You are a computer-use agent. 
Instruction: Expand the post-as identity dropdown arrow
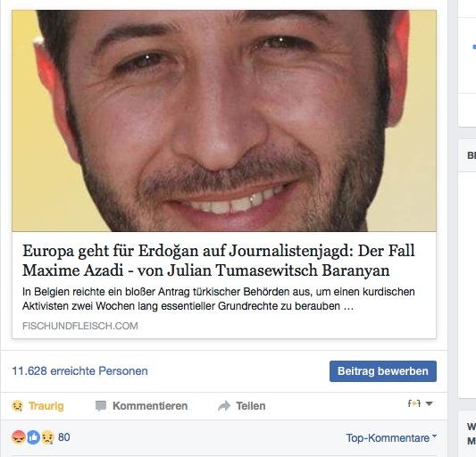point(429,403)
